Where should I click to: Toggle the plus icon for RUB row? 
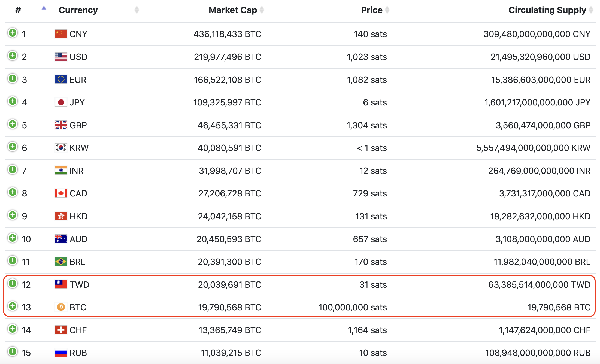point(12,351)
